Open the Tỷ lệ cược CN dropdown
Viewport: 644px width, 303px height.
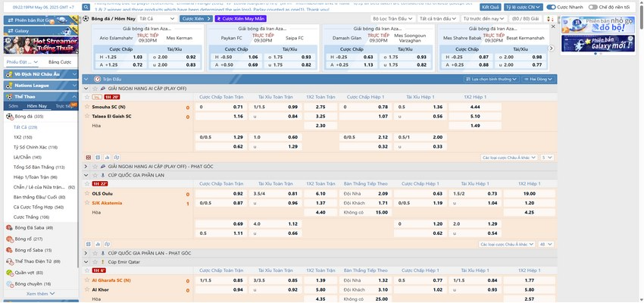[524, 7]
